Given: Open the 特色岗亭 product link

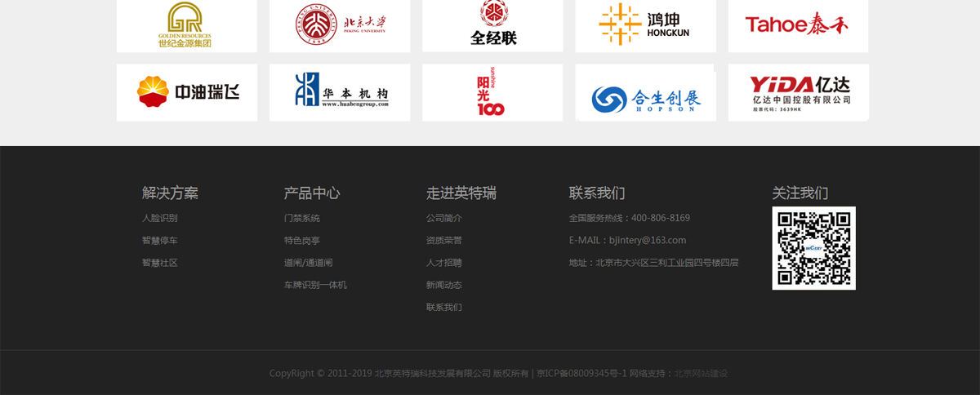Looking at the screenshot, I should tap(302, 241).
